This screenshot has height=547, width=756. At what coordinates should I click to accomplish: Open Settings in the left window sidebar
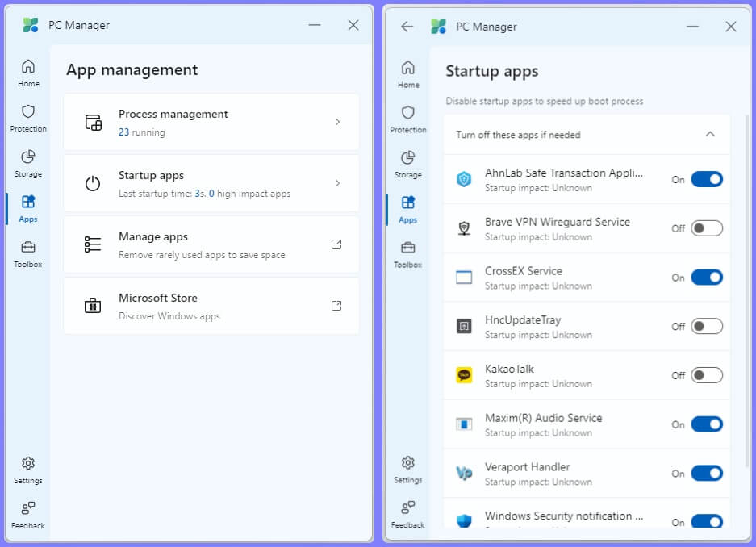pos(28,470)
